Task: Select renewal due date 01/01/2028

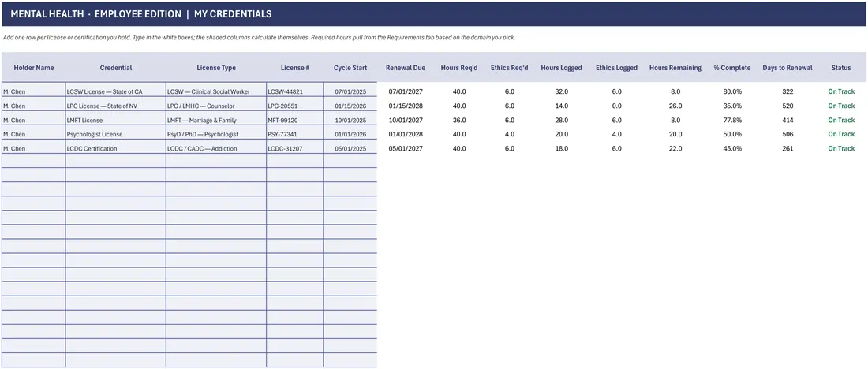Action: tap(406, 134)
